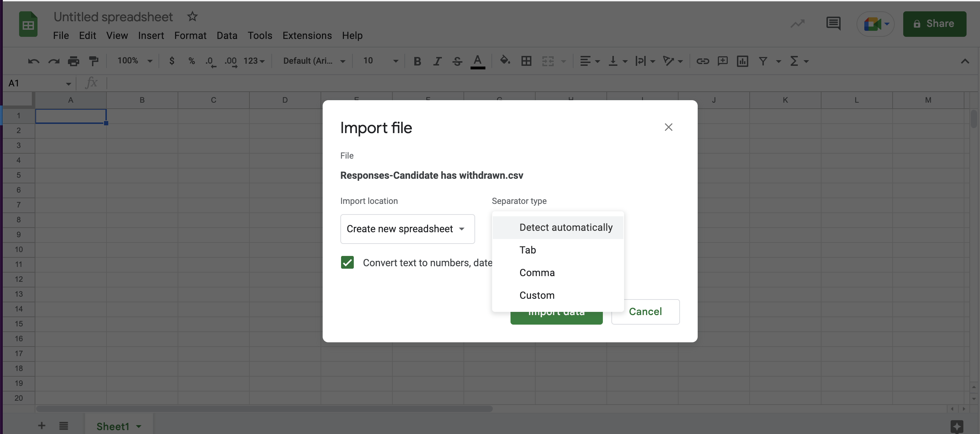Image resolution: width=980 pixels, height=434 pixels.
Task: Click the insert chart icon
Action: 742,61
